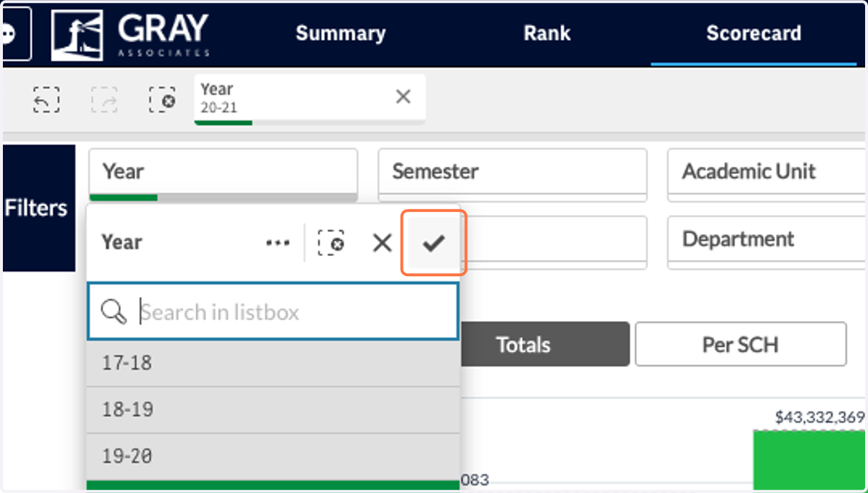Open the Summary tab
The width and height of the screenshot is (868, 493).
coord(341,33)
